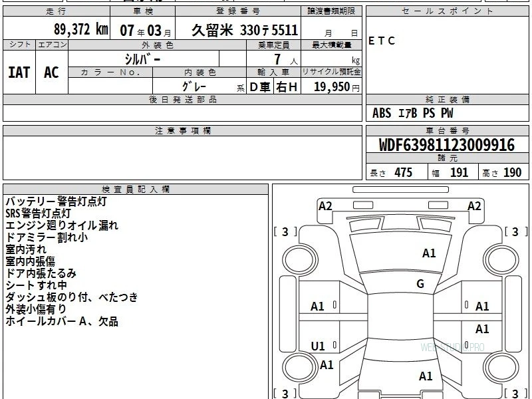This screenshot has height=399, width=532.
Task: Click the U1 dent mark on the diagram
Action: [318, 346]
